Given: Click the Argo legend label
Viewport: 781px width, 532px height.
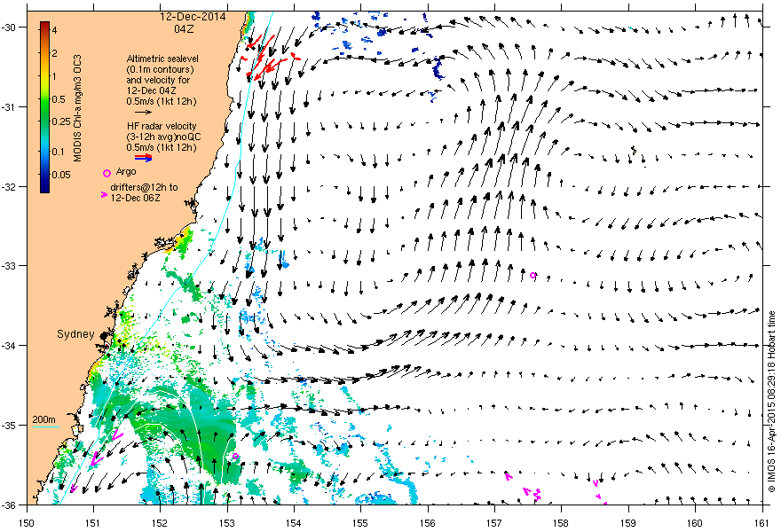Looking at the screenshot, I should pos(125,172).
